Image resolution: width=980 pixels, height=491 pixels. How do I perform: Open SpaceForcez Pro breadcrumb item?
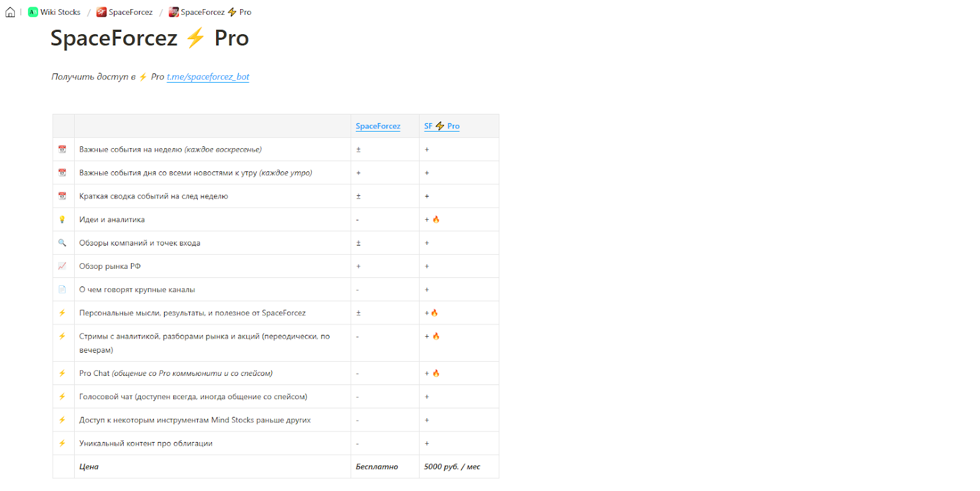click(x=210, y=12)
